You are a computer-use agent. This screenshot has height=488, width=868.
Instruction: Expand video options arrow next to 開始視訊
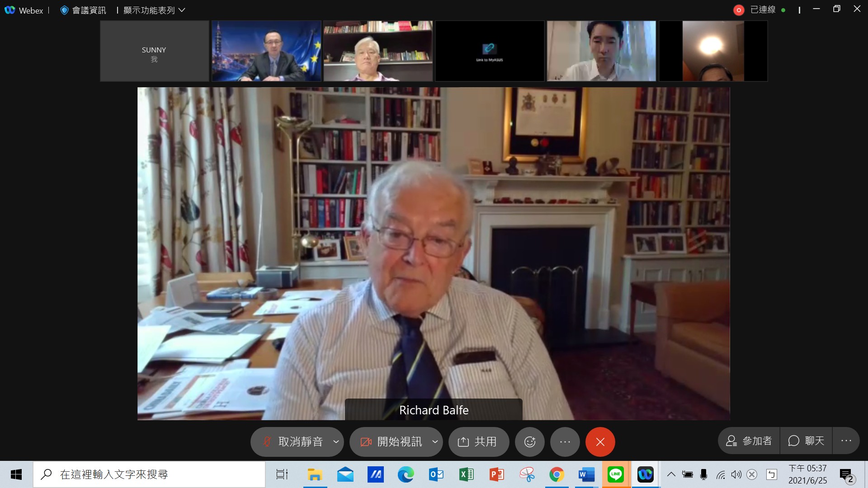(x=435, y=441)
